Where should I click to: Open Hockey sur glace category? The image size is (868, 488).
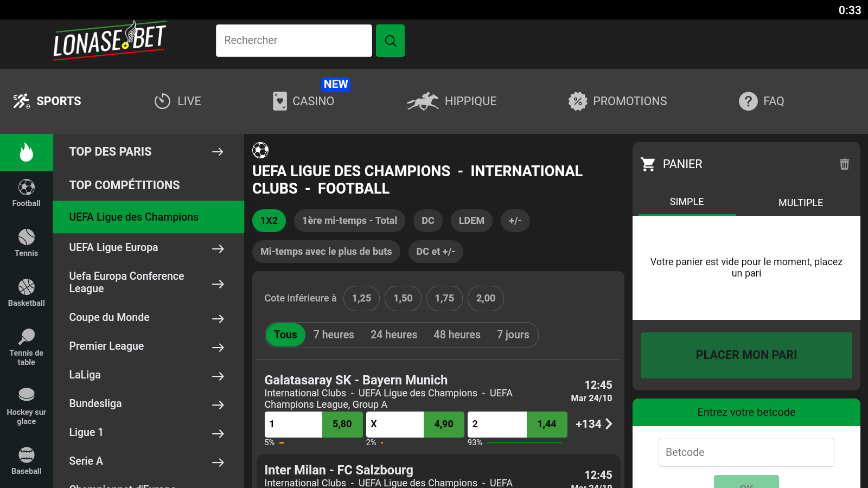(x=27, y=406)
